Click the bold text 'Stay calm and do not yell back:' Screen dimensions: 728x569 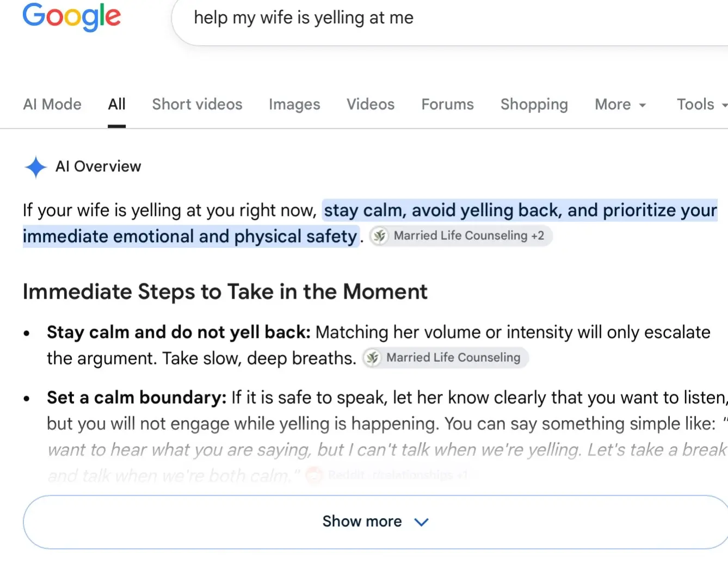[178, 332]
